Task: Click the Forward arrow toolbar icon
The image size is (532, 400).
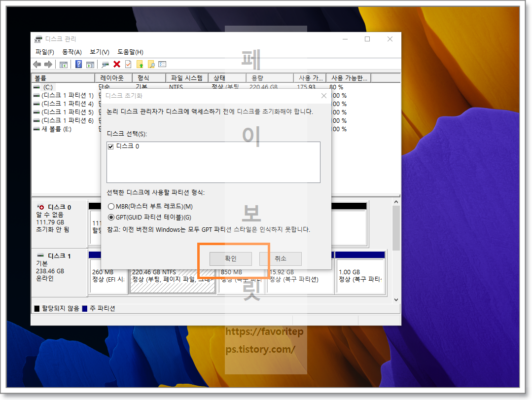Action: (48, 64)
